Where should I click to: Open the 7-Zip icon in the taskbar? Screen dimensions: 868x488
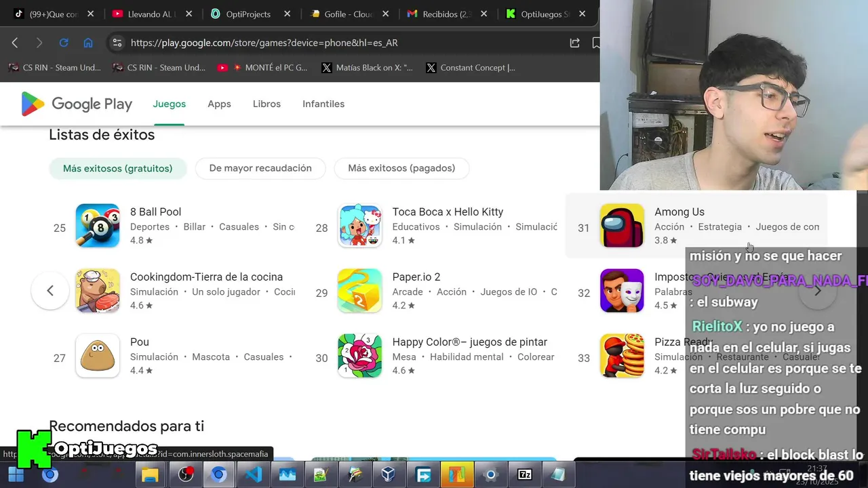click(x=525, y=475)
